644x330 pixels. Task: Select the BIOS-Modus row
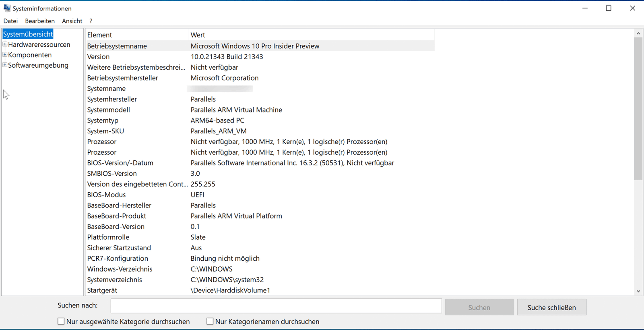(x=260, y=195)
